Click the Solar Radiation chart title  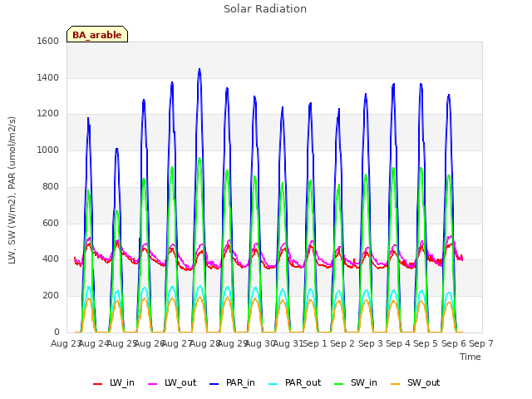265,9
